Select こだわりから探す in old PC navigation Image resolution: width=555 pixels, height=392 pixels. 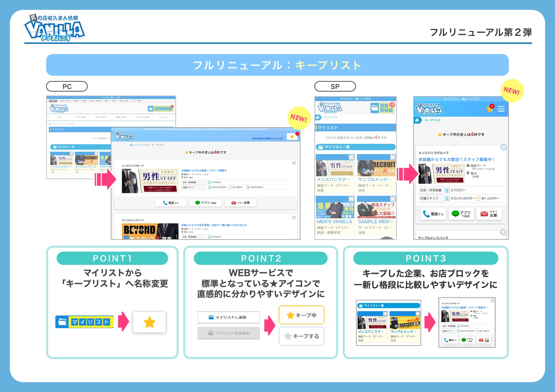coord(142,117)
